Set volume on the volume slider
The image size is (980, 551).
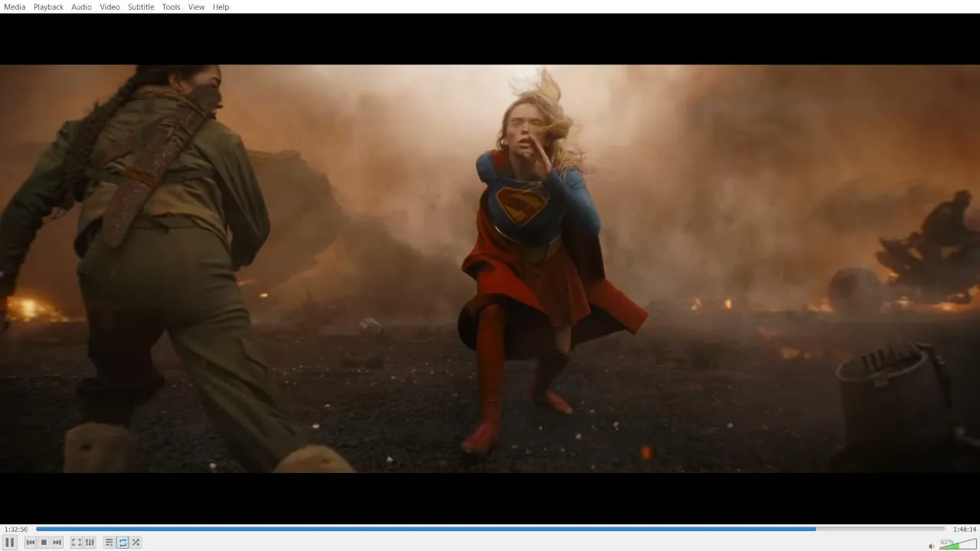point(958,544)
